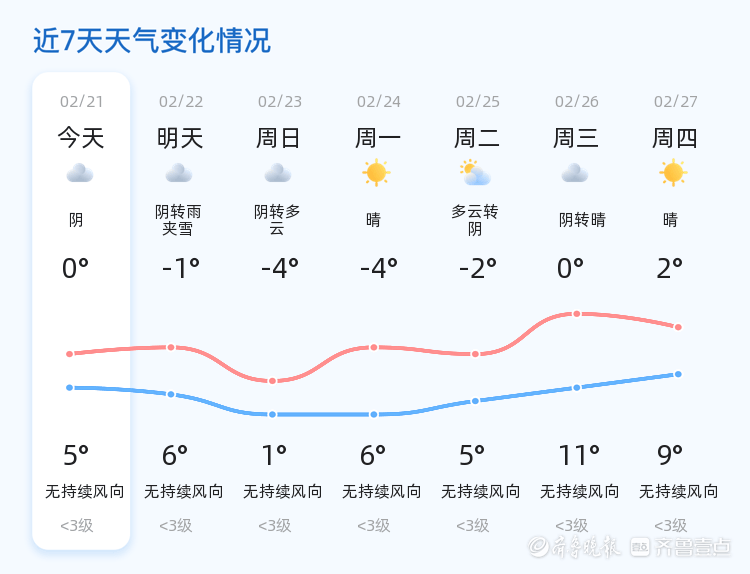Screen dimensions: 750x574
Task: Click the 近7天天气变化情况 title
Action: [152, 40]
